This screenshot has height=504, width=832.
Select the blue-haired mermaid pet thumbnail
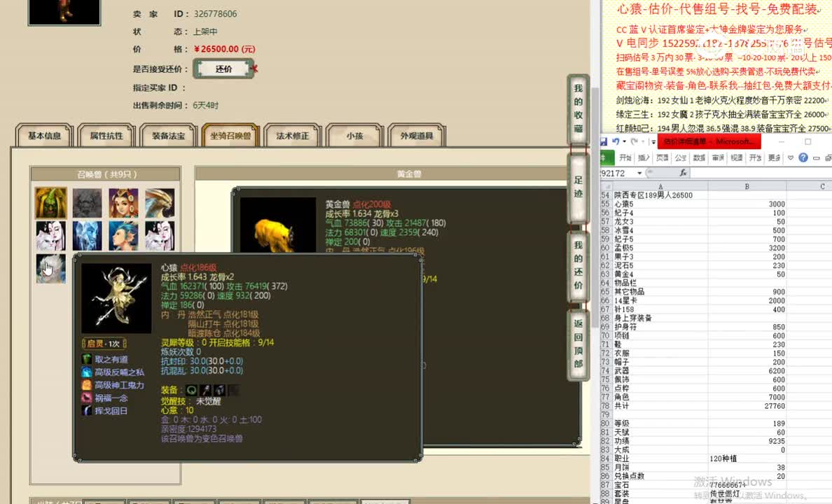point(123,236)
